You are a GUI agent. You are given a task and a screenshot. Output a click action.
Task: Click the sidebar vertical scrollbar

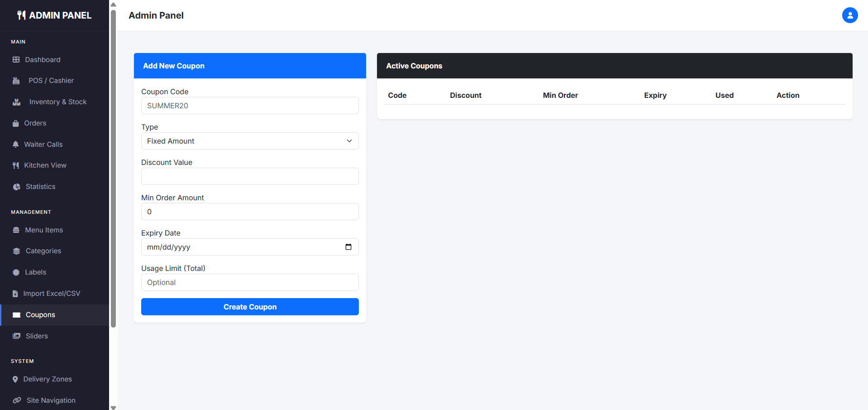tap(113, 168)
